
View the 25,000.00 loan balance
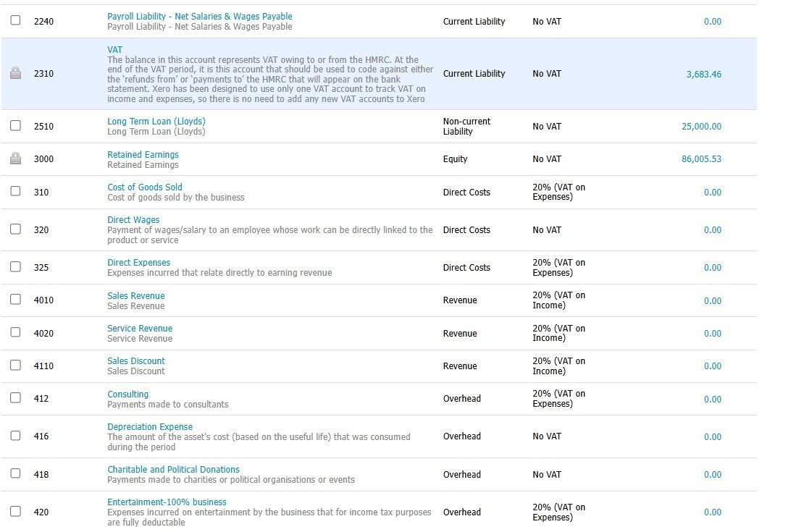click(701, 127)
